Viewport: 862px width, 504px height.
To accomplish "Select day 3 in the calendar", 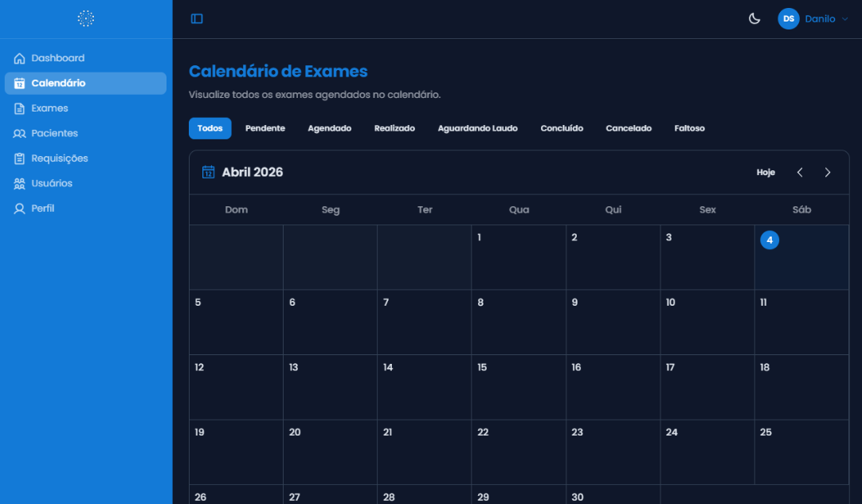I will point(707,257).
